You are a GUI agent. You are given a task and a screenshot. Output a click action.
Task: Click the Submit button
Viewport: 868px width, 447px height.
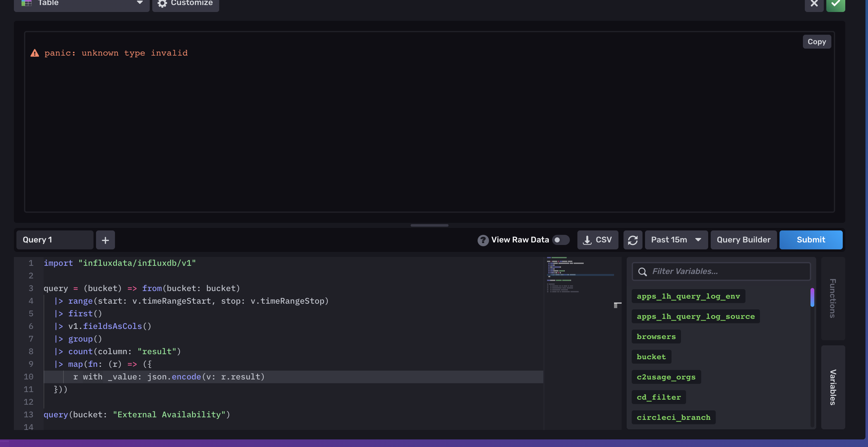click(811, 240)
